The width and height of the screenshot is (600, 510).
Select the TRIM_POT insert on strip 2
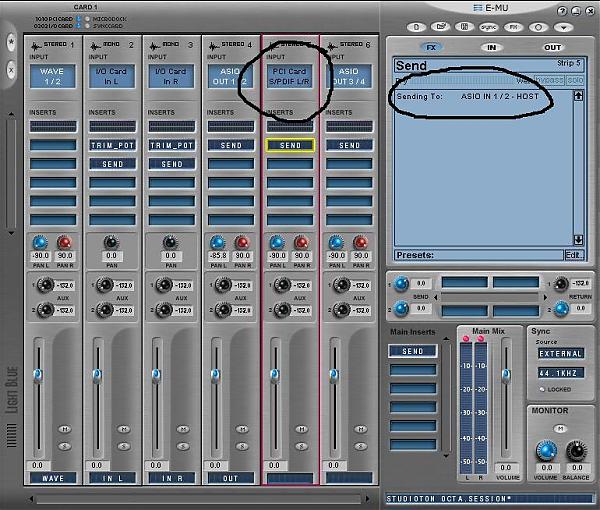[x=112, y=145]
